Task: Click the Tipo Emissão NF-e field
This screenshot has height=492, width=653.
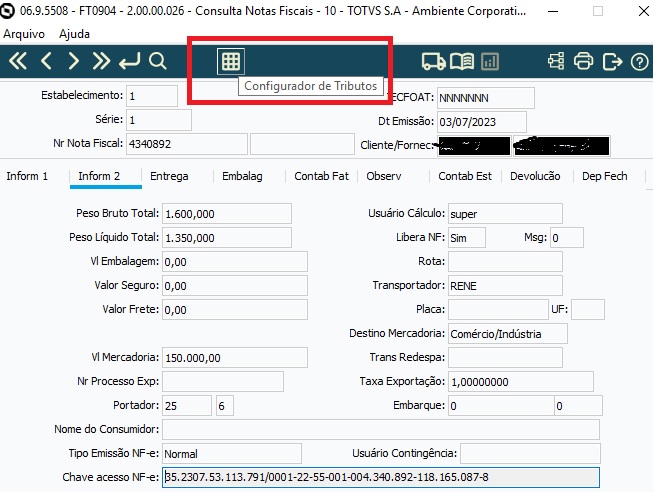Action: pyautogui.click(x=232, y=453)
